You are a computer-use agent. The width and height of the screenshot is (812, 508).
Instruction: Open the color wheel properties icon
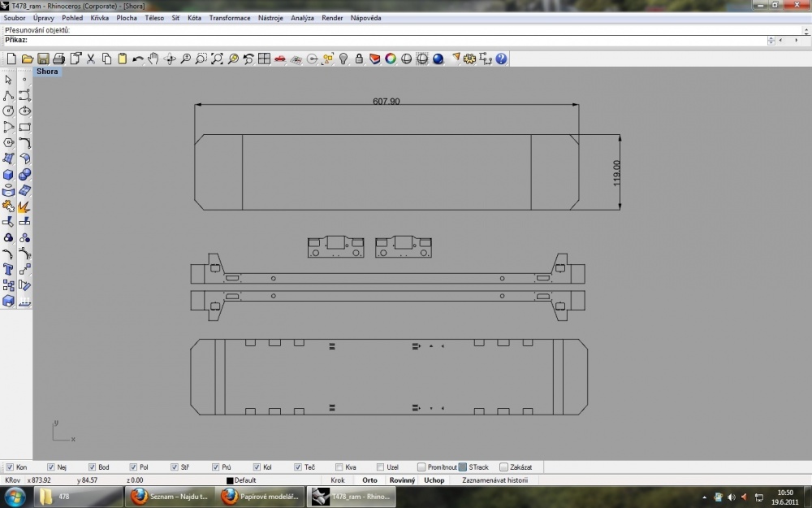coord(391,59)
